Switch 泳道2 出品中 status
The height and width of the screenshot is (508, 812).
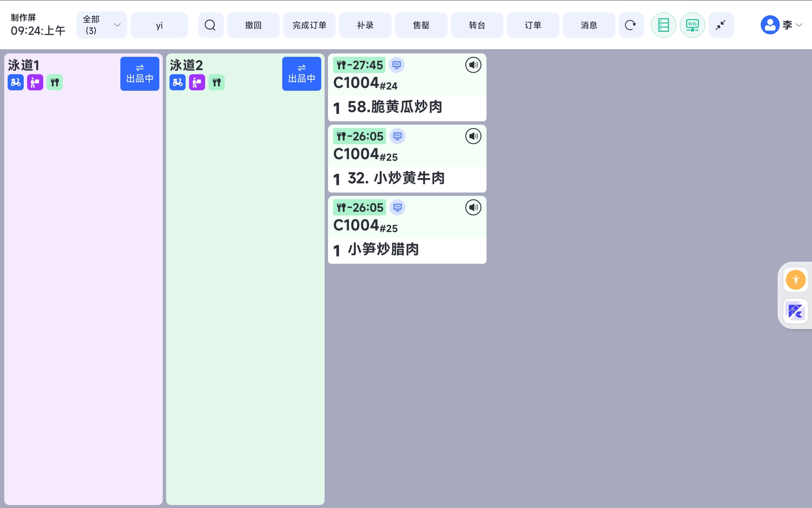tap(301, 74)
